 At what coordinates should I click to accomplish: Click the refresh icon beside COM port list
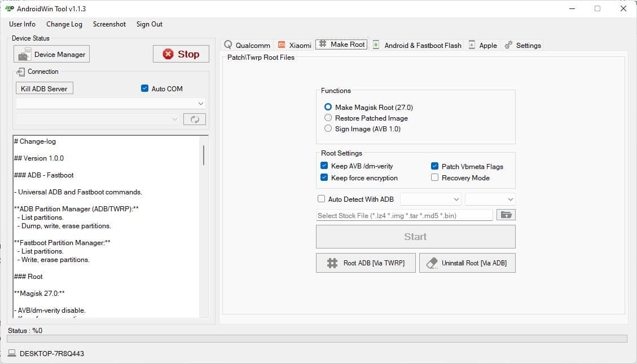[x=194, y=119]
